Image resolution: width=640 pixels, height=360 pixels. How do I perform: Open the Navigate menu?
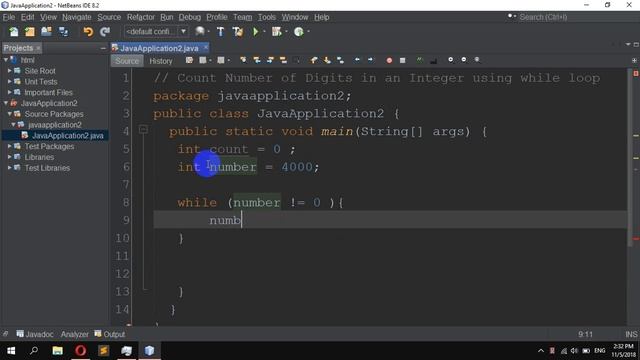coord(77,17)
